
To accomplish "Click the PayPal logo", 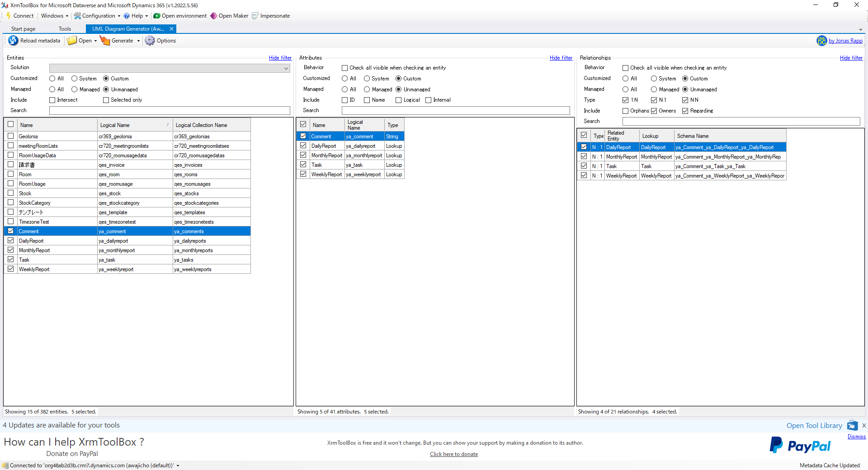I will [x=800, y=446].
